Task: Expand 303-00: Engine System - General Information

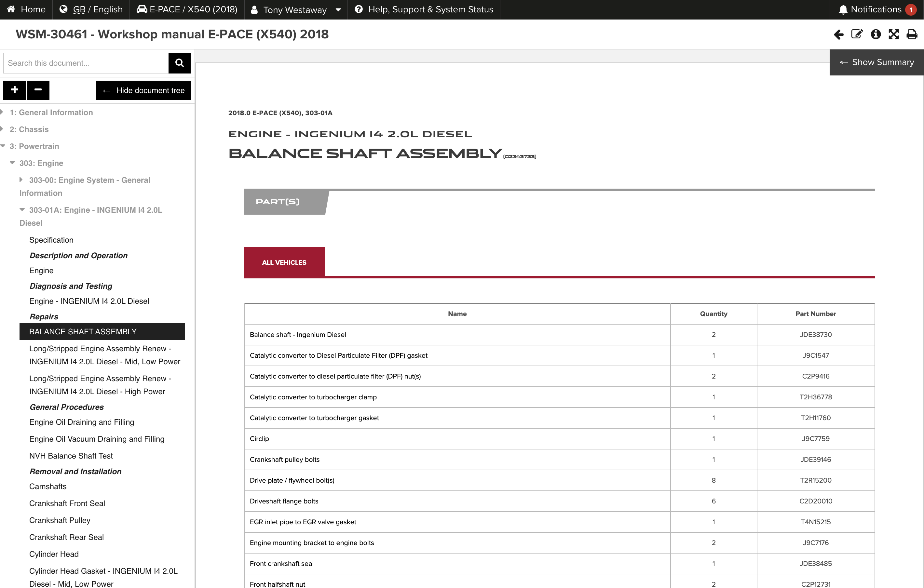Action: [21, 180]
